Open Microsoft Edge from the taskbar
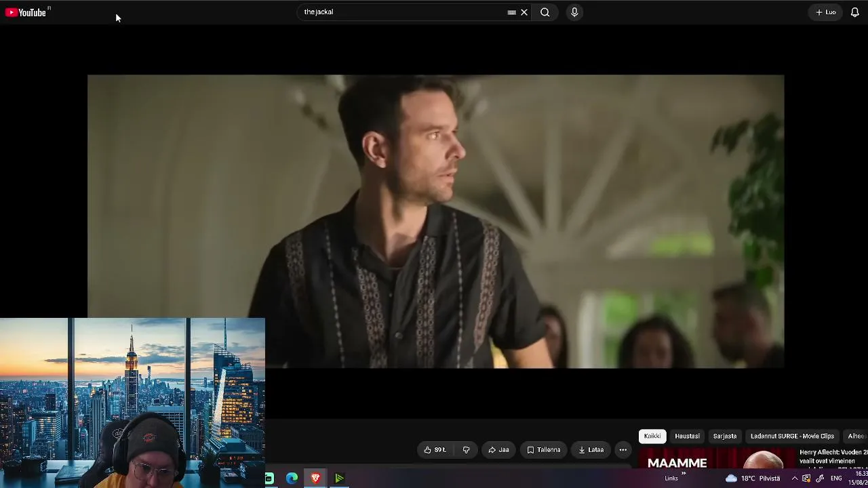 click(x=292, y=479)
